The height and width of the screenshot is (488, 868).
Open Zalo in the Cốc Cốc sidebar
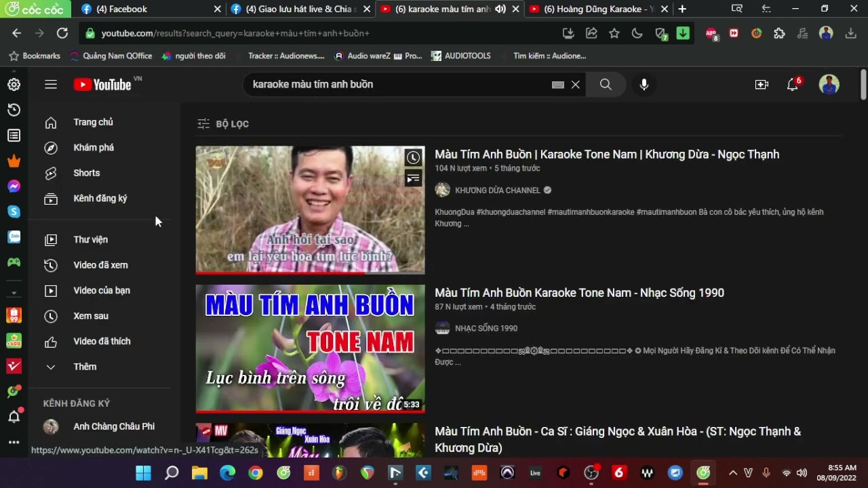tap(14, 237)
